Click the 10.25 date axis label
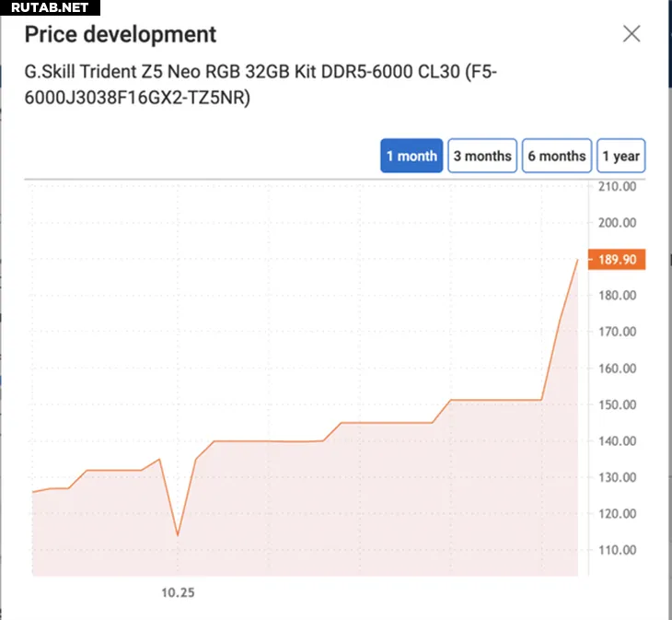672x620 pixels. tap(178, 592)
